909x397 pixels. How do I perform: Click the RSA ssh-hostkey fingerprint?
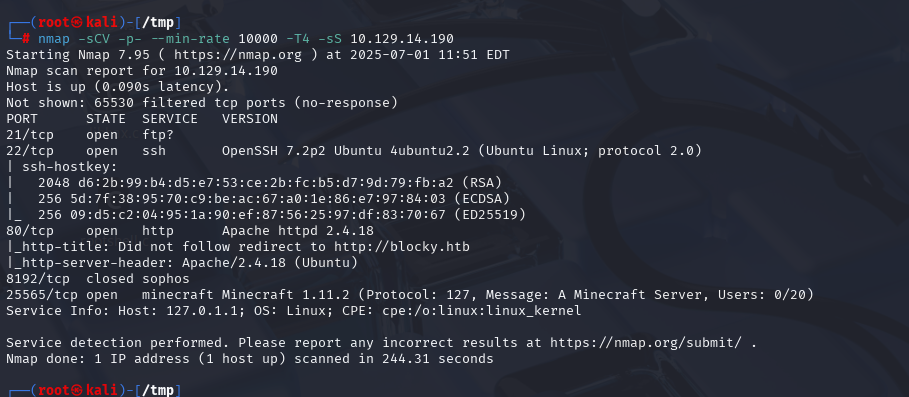click(x=270, y=183)
